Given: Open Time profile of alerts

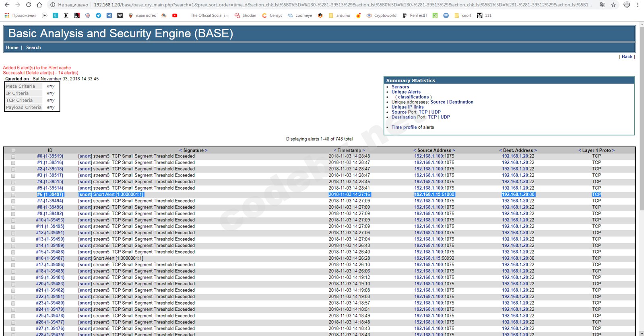Looking at the screenshot, I should pos(404,127).
